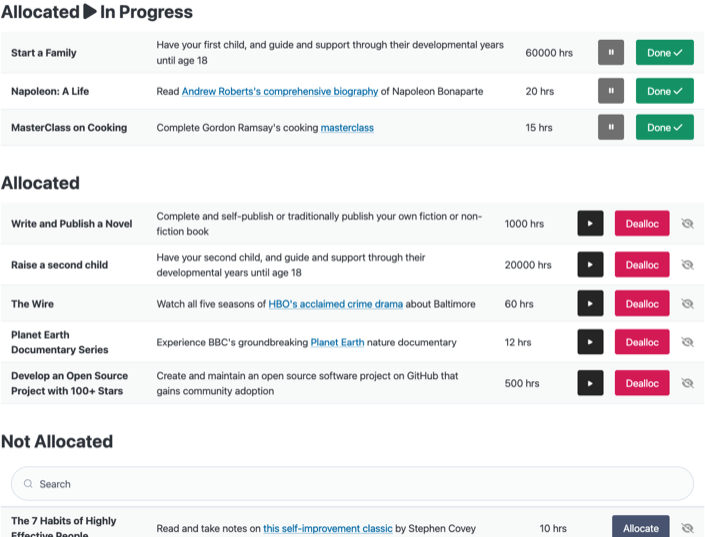Hide Write and Publish a Novel row
705x537 pixels.
point(687,224)
